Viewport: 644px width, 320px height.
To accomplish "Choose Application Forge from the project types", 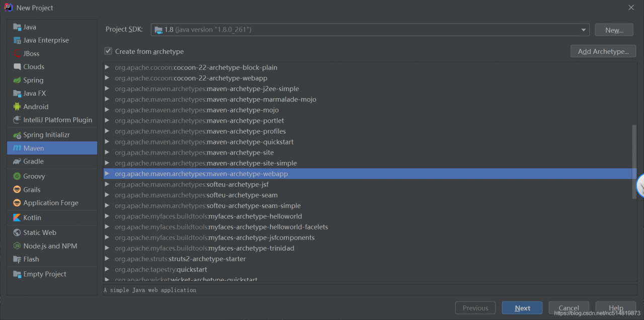I will pyautogui.click(x=52, y=203).
